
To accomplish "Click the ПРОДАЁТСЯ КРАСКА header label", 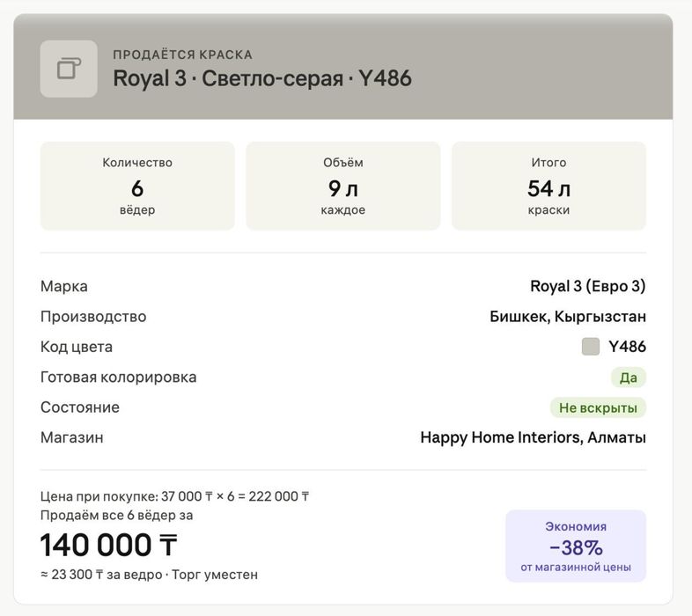I will [x=183, y=55].
